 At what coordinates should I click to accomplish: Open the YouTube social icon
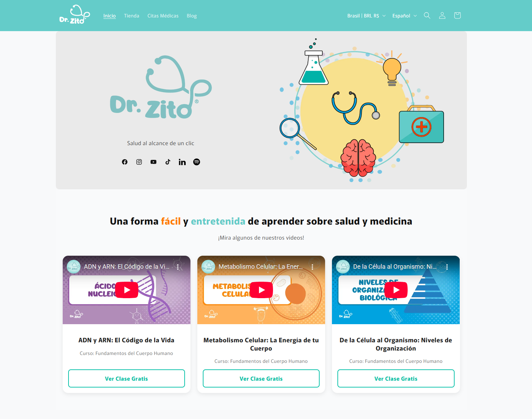(x=153, y=162)
